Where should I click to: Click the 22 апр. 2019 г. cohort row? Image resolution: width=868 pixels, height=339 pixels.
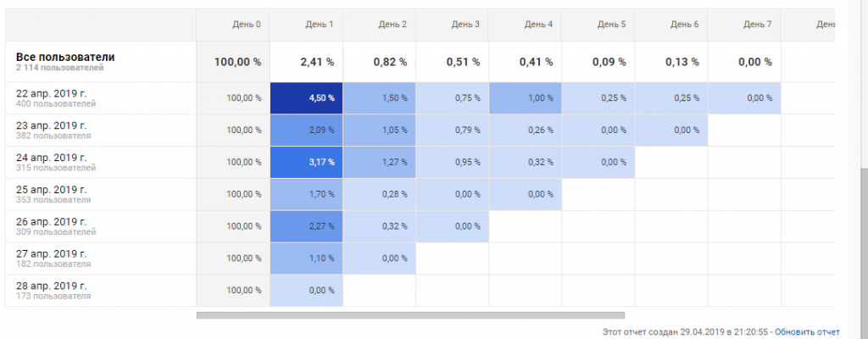coord(52,97)
